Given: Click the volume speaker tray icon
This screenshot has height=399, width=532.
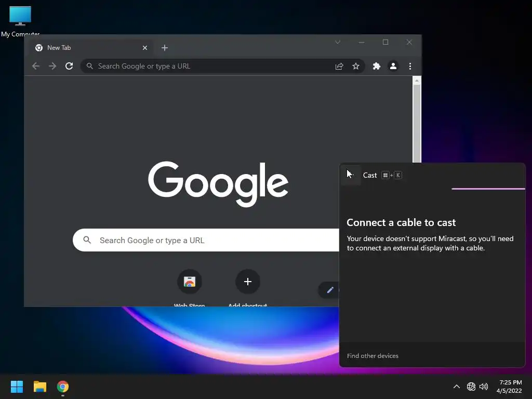Looking at the screenshot, I should click(484, 387).
